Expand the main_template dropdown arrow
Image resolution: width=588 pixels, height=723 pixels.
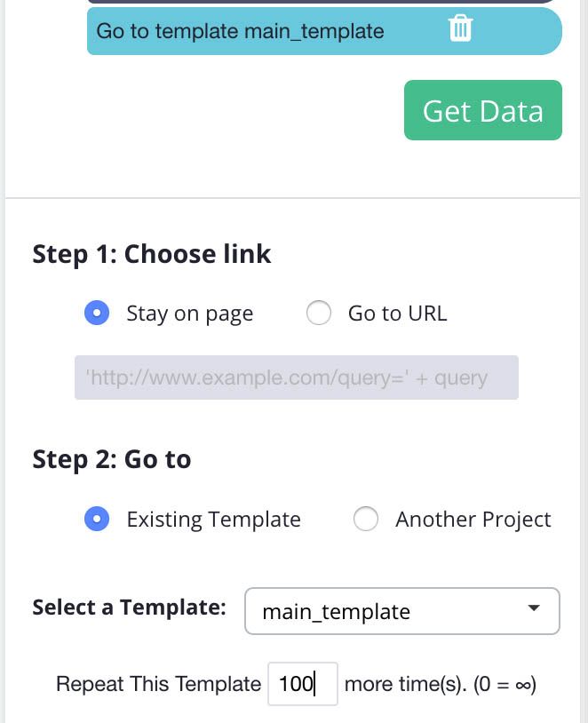pyautogui.click(x=534, y=608)
